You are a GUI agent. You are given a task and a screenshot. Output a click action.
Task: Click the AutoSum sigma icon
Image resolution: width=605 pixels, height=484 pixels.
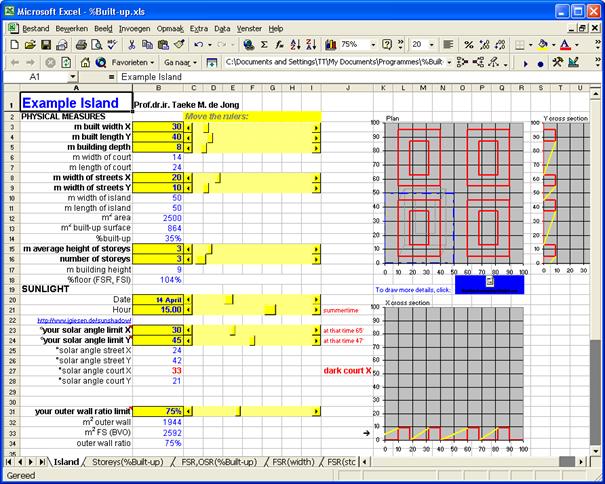point(264,45)
